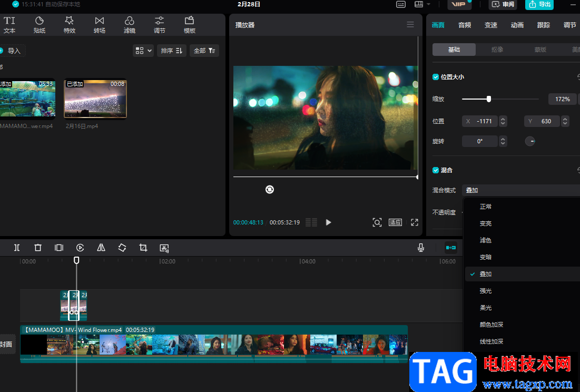
Task: Click the split clip tool icon
Action: click(x=17, y=248)
